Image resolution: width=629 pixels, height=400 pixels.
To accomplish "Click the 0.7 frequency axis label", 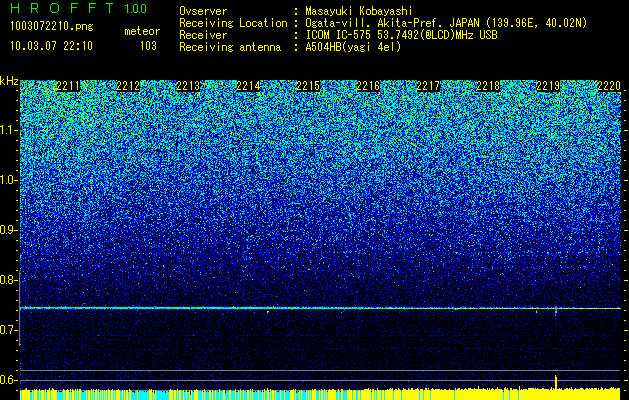I will point(8,330).
